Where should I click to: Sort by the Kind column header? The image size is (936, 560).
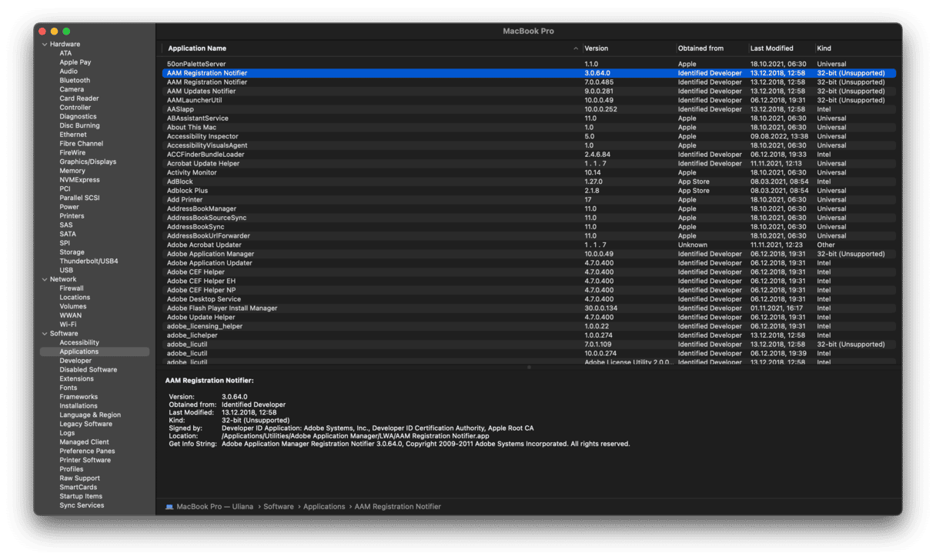[x=824, y=48]
